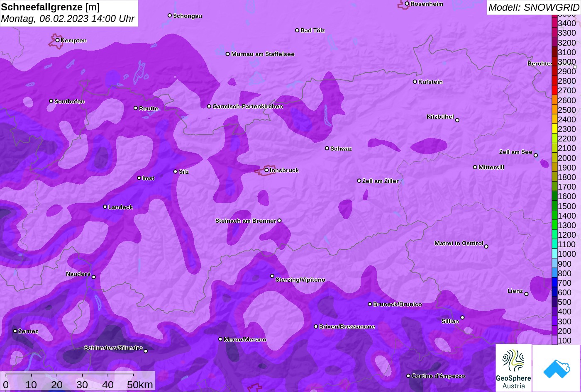Click the Schongau location marker
Screen dimensions: 581x392
pyautogui.click(x=170, y=15)
